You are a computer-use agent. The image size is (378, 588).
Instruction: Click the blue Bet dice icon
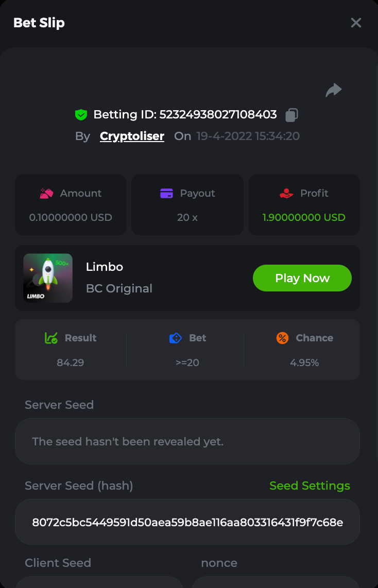point(176,338)
